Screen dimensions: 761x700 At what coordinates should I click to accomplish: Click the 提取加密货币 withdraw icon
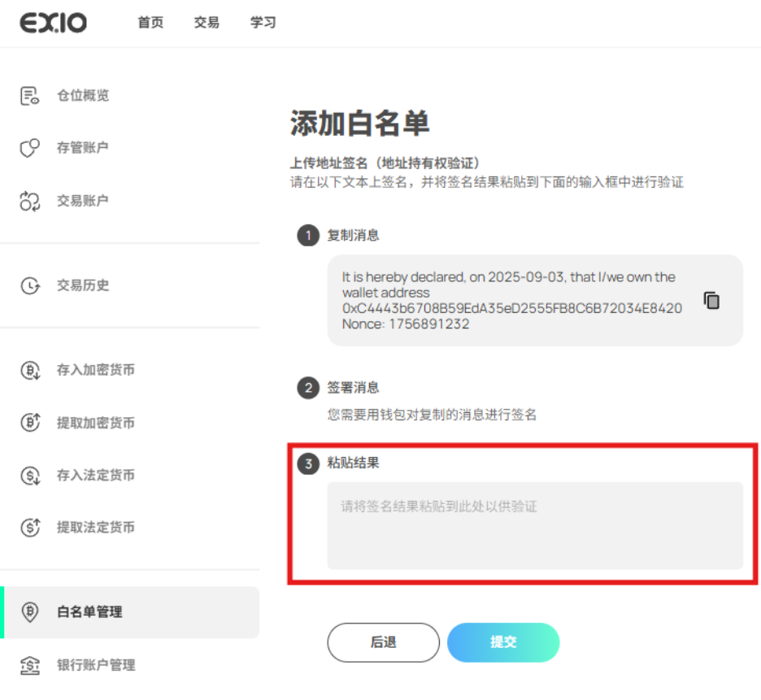[x=30, y=423]
